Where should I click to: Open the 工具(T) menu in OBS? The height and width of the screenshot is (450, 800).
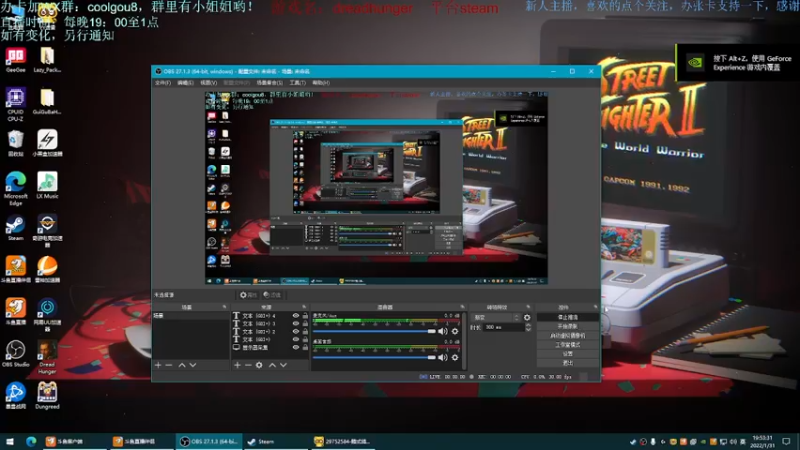pos(297,83)
